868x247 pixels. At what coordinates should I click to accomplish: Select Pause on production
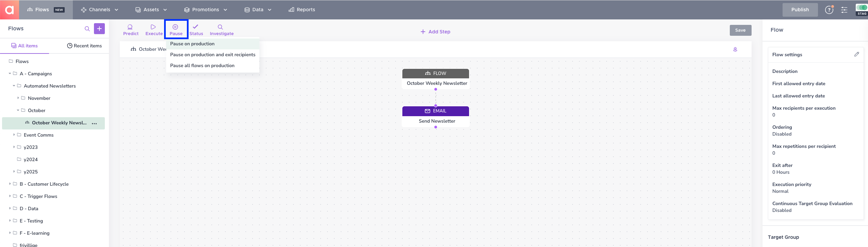click(213, 44)
